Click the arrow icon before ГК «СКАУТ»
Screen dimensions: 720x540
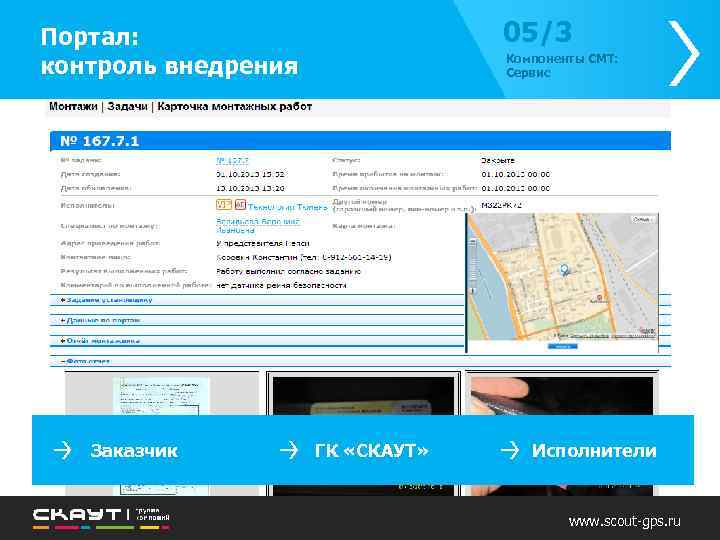pos(289,450)
